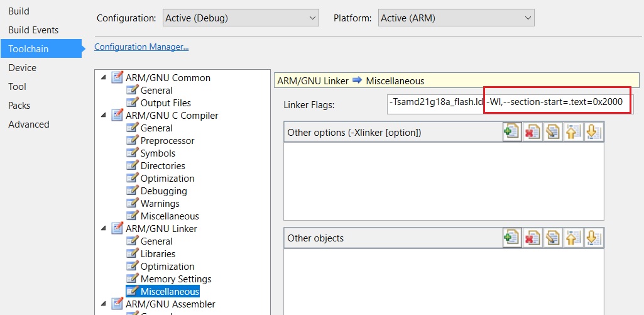Image resolution: width=644 pixels, height=315 pixels.
Task: Click the ARM/GNU Common node icon
Action: coord(117,77)
